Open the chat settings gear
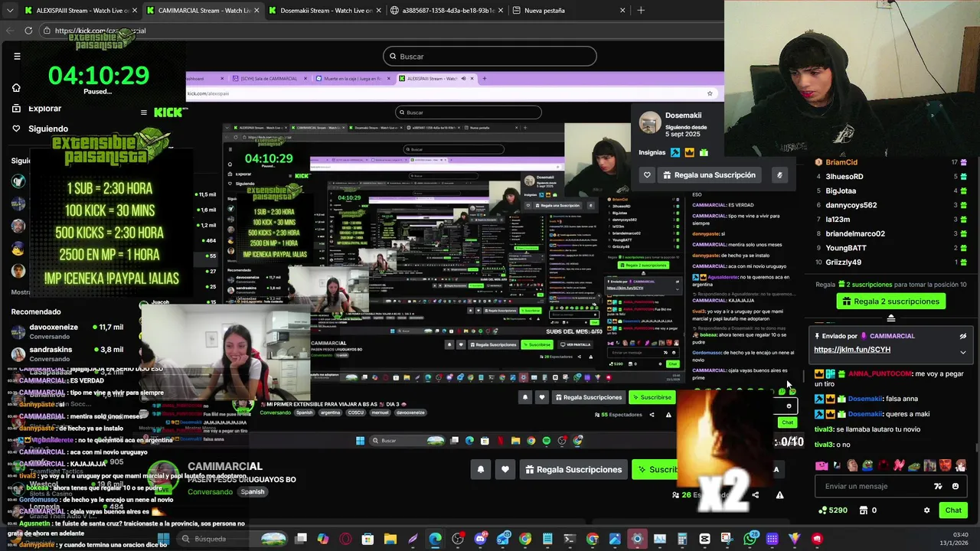This screenshot has width=980, height=551. pos(926,510)
